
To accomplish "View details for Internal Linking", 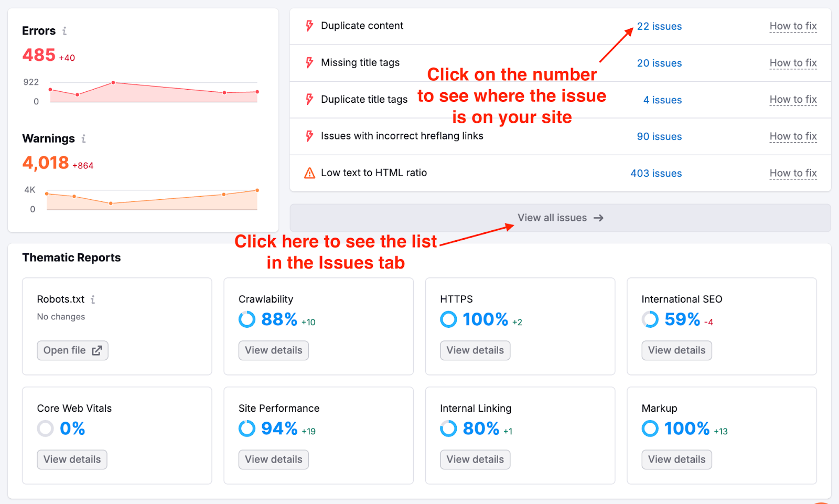I will point(475,459).
